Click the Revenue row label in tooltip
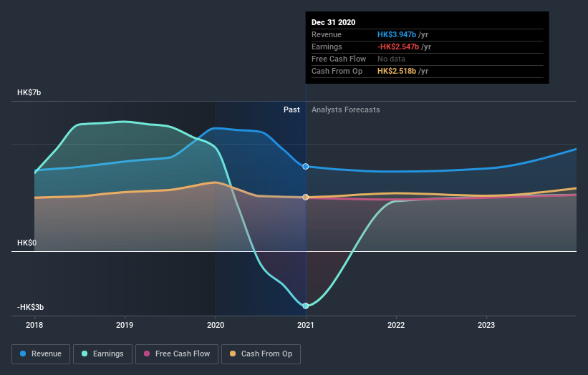The width and height of the screenshot is (588, 375). (327, 34)
